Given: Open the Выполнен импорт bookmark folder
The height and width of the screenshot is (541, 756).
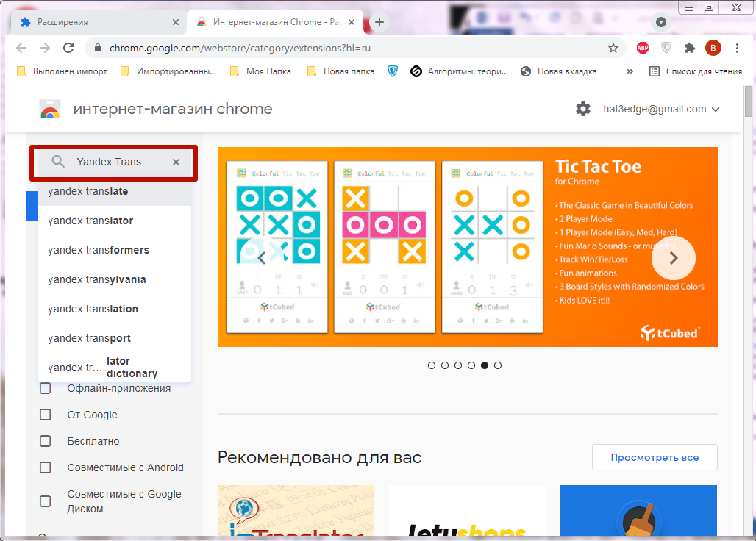Looking at the screenshot, I should 62,71.
